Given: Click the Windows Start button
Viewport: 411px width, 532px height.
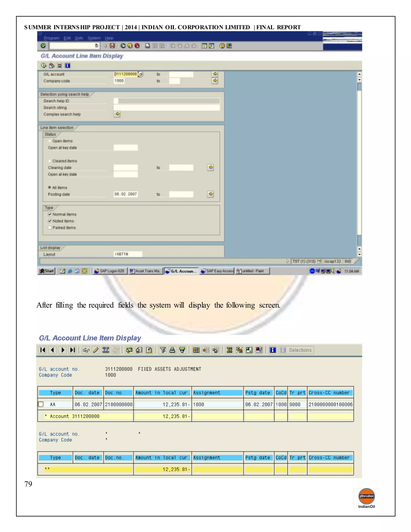Looking at the screenshot, I should (x=47, y=271).
